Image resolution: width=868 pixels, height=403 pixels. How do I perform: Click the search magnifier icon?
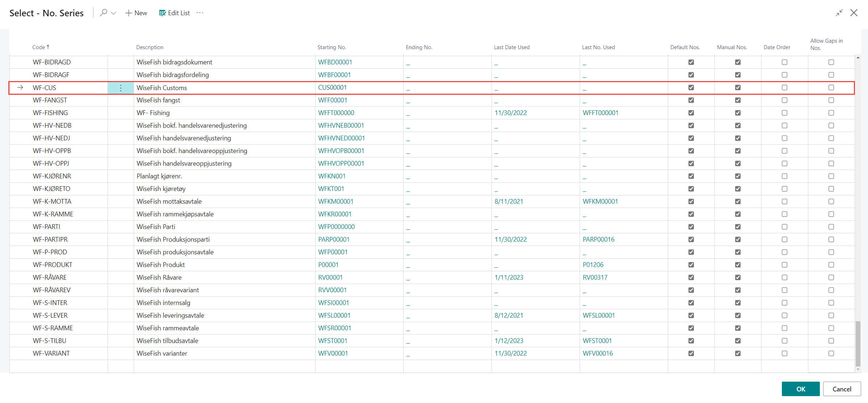point(104,13)
